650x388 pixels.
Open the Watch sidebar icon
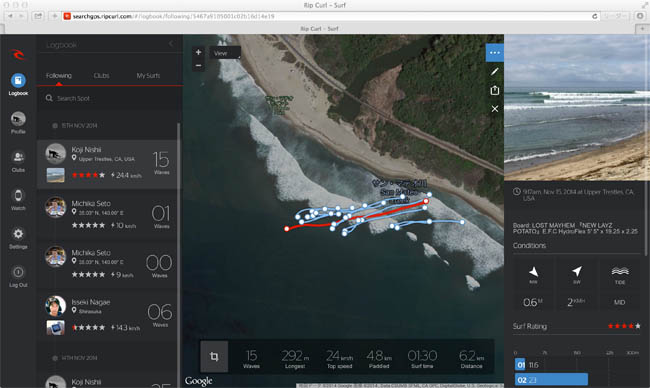pyautogui.click(x=18, y=196)
